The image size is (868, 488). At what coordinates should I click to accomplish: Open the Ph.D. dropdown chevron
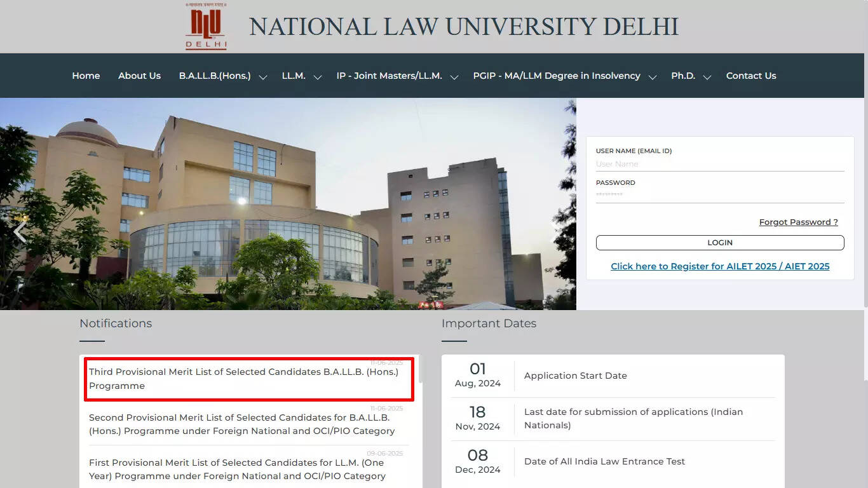(x=707, y=77)
